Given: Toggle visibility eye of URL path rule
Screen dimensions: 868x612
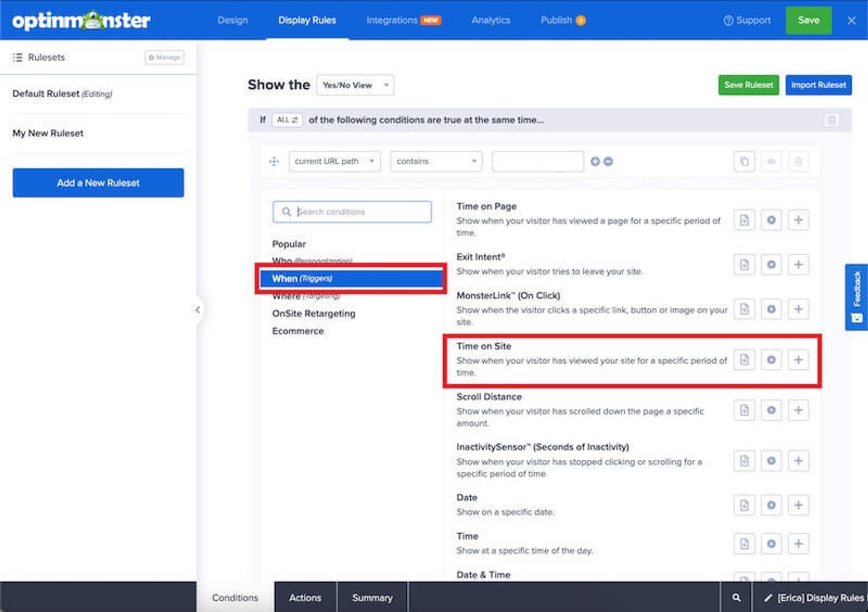Looking at the screenshot, I should click(771, 161).
